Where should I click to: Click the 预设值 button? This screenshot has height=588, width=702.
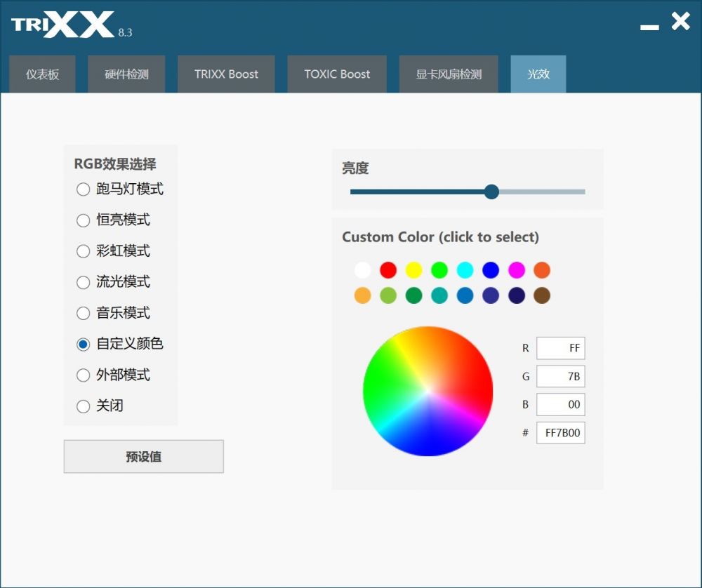(x=144, y=457)
